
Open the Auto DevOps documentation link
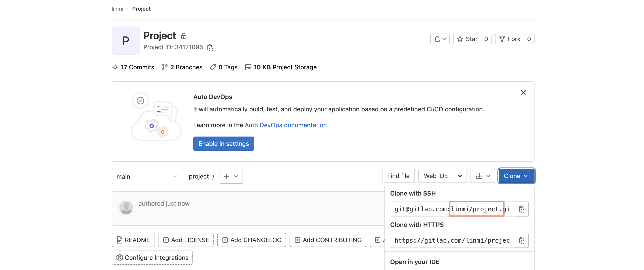[x=286, y=125]
